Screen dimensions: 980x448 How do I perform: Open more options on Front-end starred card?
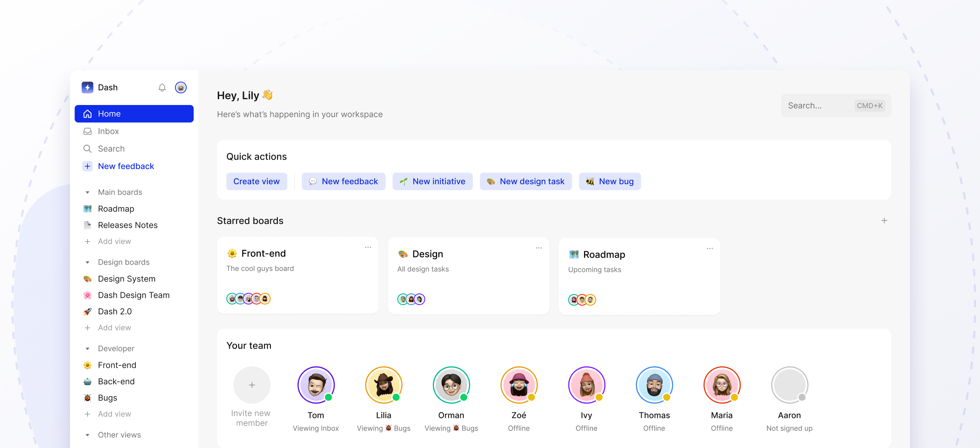tap(368, 247)
